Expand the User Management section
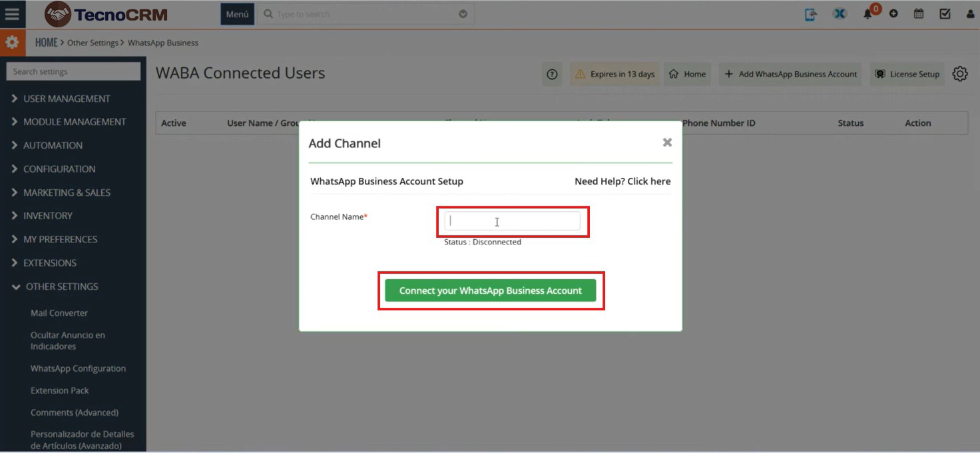 click(x=67, y=99)
